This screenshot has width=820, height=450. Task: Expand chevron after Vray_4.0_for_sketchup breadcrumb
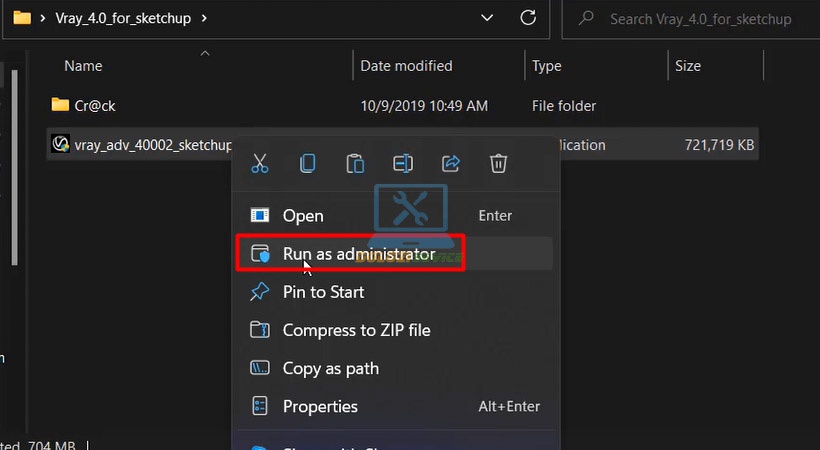click(x=203, y=18)
